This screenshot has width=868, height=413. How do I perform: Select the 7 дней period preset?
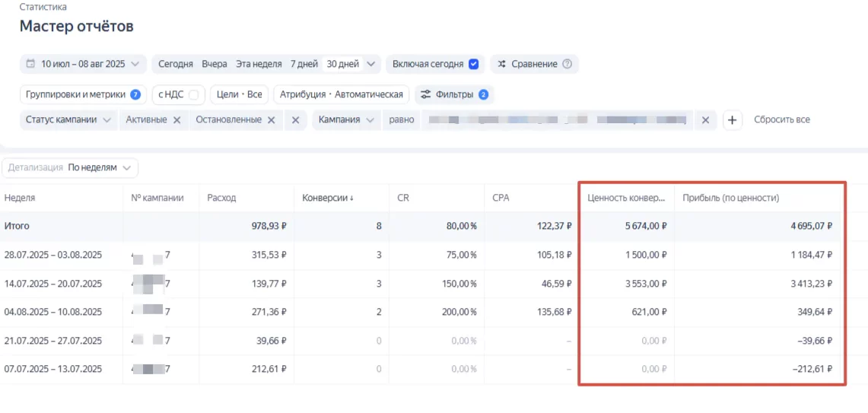tap(304, 64)
